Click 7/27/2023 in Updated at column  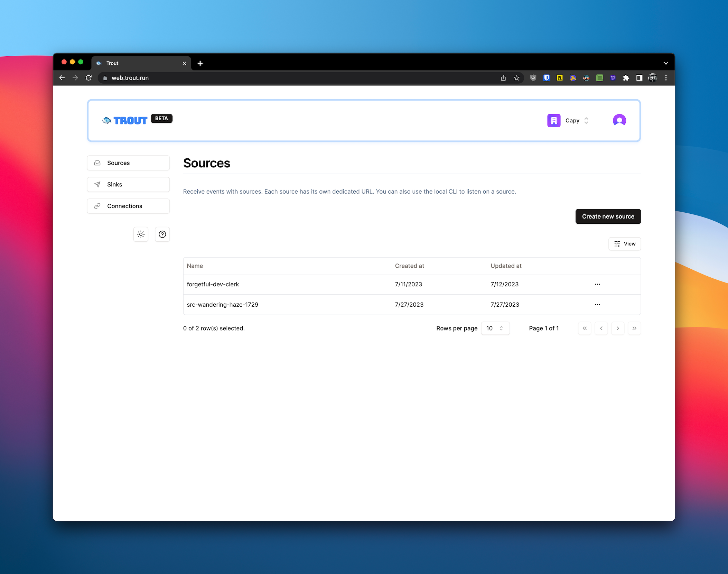click(505, 305)
